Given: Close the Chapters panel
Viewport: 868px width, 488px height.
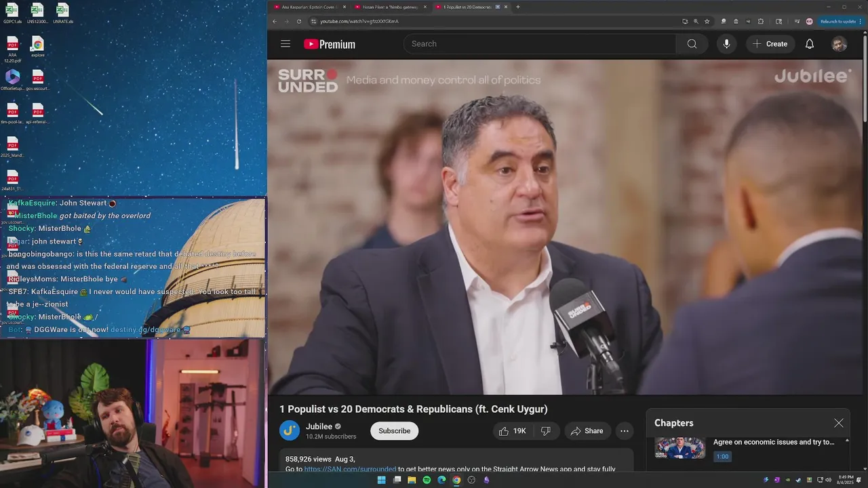Looking at the screenshot, I should coord(839,423).
